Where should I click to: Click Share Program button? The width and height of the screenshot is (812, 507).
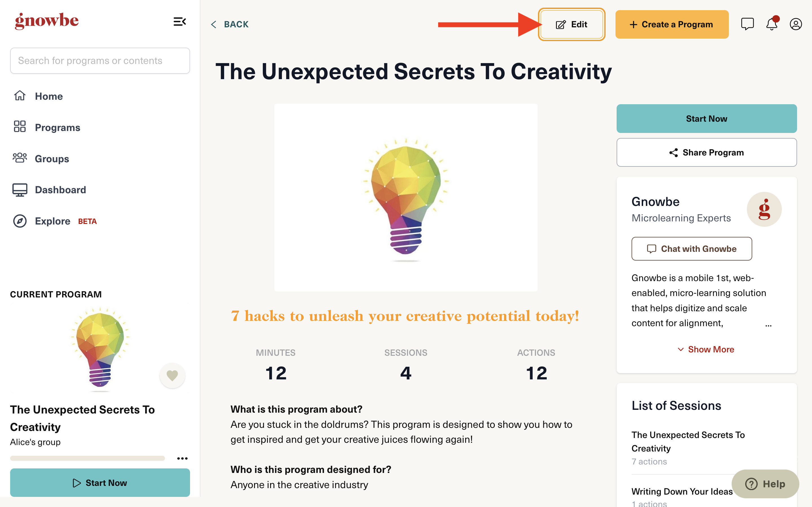(706, 152)
